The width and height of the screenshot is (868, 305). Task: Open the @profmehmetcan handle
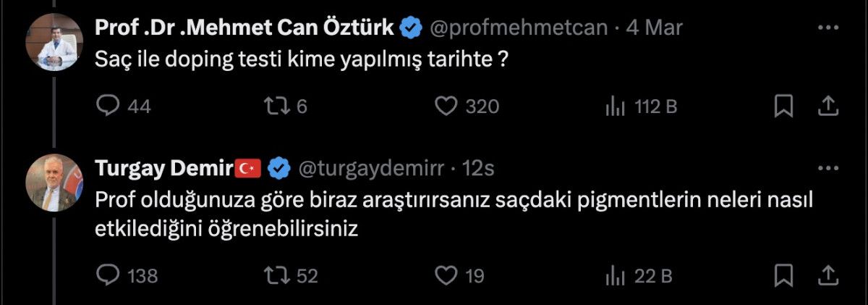(519, 28)
